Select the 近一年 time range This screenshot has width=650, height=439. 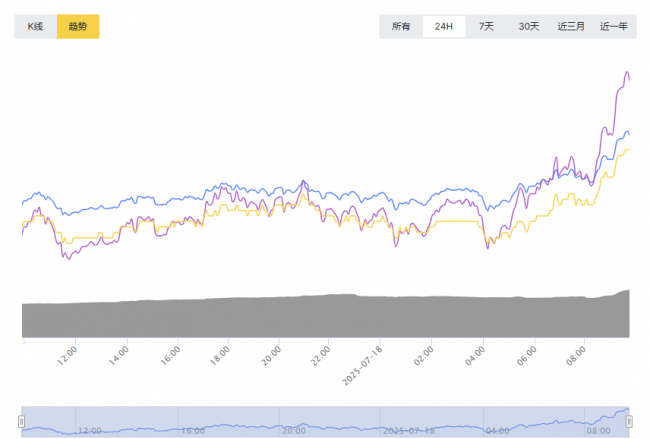614,27
